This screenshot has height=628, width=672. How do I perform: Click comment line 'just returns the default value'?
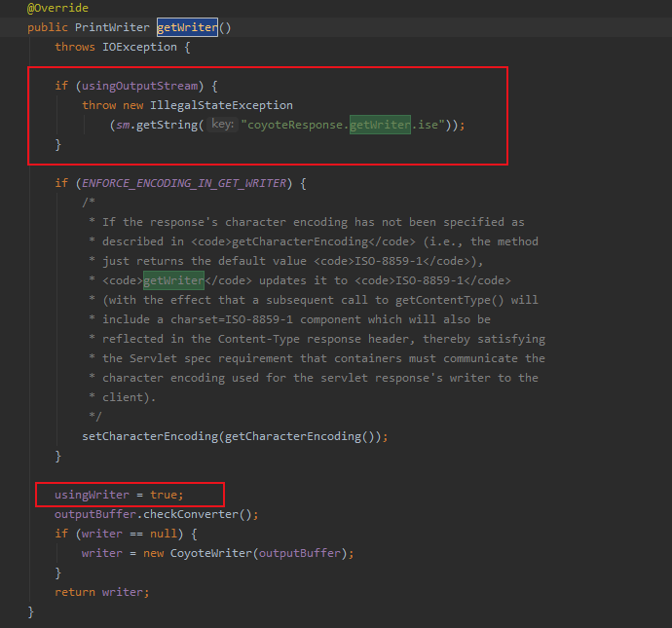click(x=286, y=261)
